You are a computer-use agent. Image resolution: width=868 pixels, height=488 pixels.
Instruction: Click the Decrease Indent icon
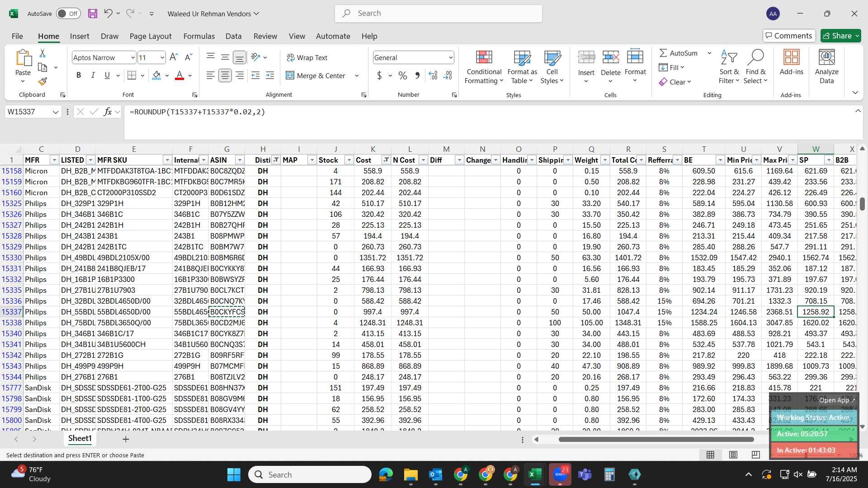pyautogui.click(x=255, y=75)
